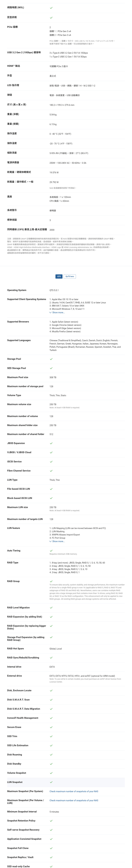Click the RAID Group checkmark icon
The image size is (132, 868).
point(51,581)
